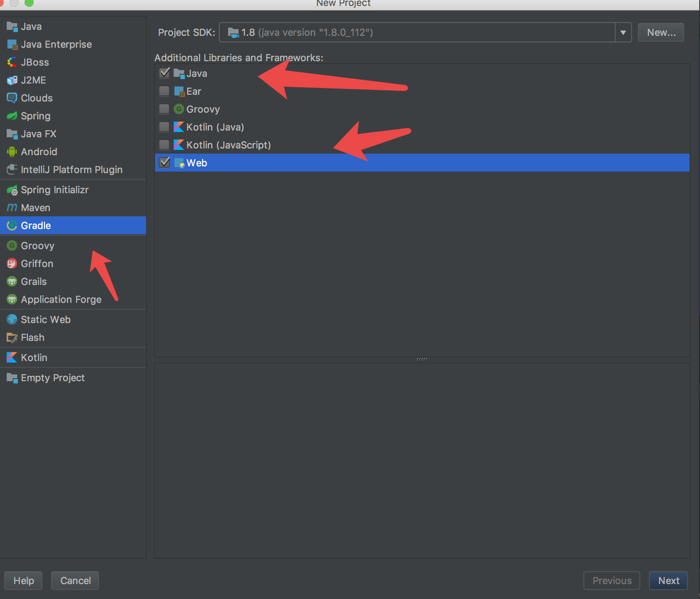
Task: Cancel the New Project dialog
Action: 75,581
